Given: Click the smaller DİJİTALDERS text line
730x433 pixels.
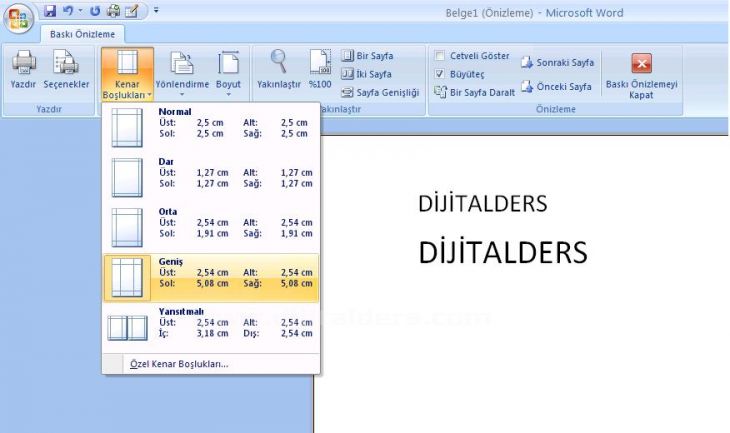Looking at the screenshot, I should coord(482,203).
